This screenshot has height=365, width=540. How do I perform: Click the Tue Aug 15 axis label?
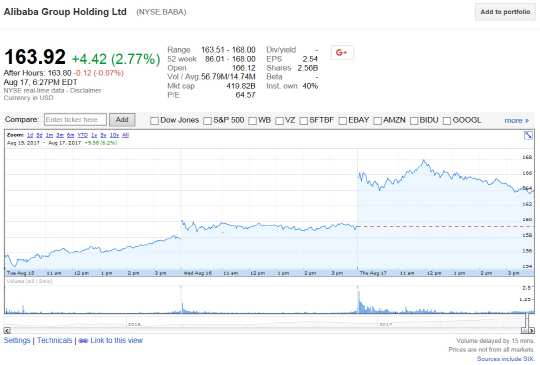click(x=20, y=273)
